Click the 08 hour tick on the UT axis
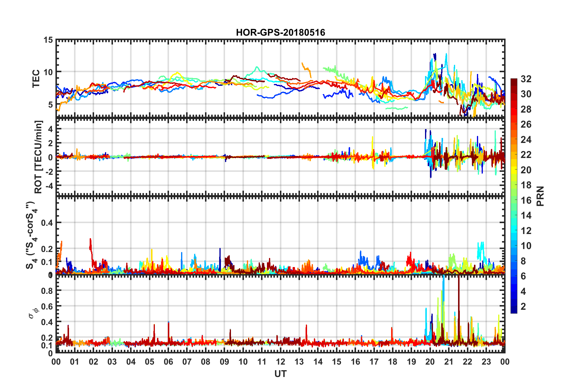561x392 pixels. pos(206,362)
